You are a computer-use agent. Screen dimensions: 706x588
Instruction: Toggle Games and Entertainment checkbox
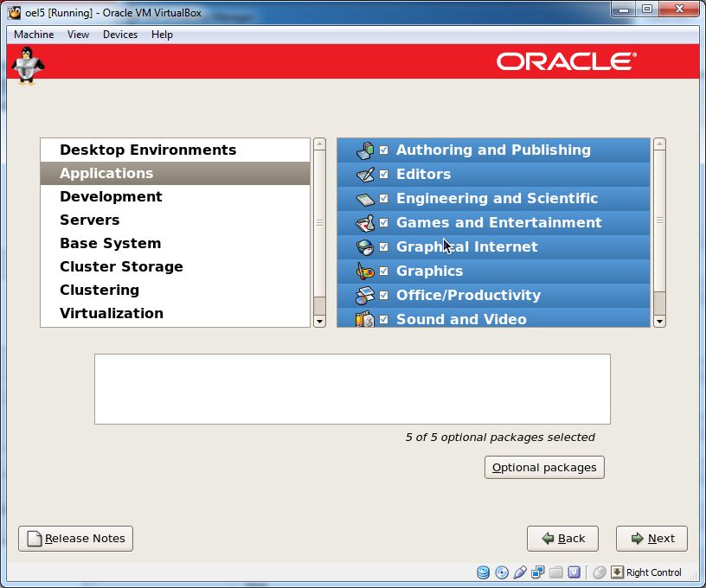tap(383, 223)
